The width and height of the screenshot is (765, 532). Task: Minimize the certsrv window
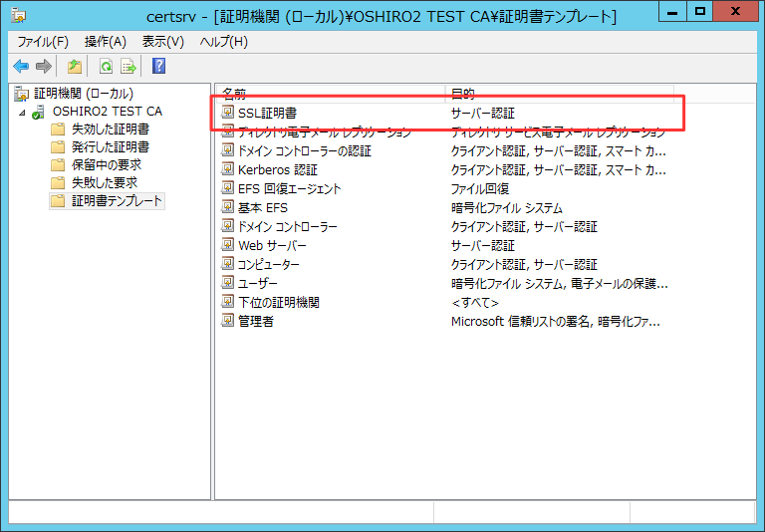pos(672,11)
